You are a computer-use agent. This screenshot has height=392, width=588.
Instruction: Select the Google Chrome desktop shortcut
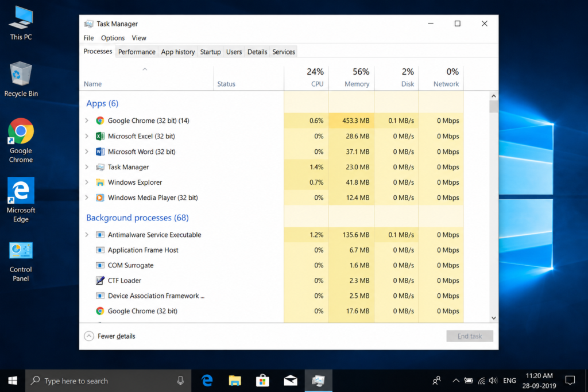21,141
